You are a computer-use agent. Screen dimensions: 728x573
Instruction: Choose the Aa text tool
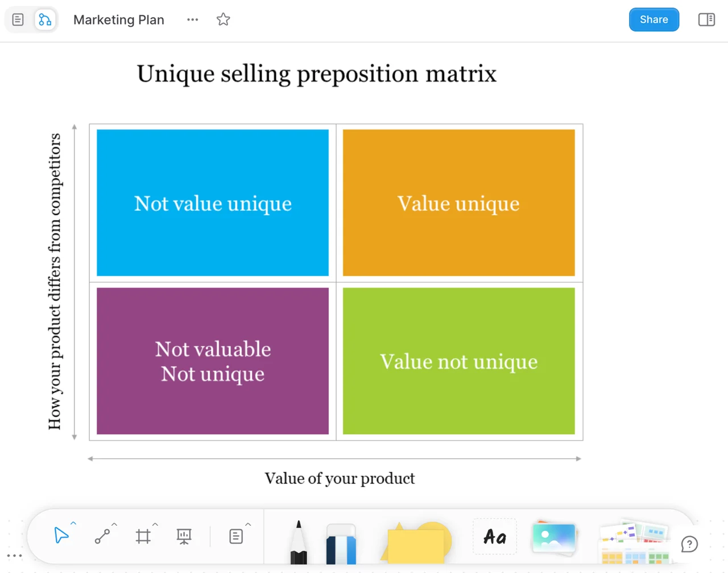tap(495, 537)
